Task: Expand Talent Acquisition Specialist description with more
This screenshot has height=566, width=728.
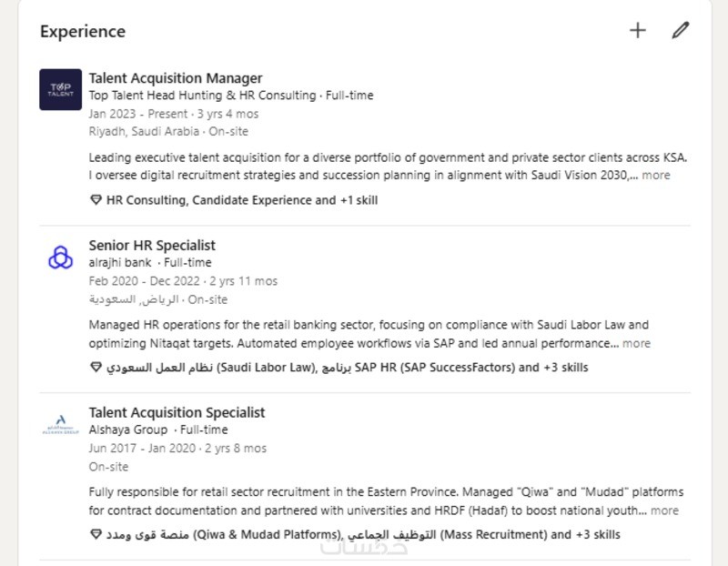Action: (664, 510)
